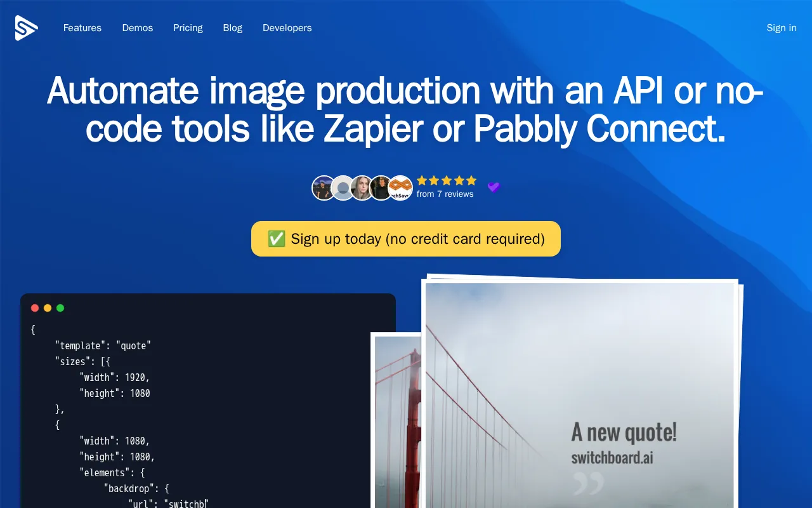Screen dimensions: 812x508
Task: Click the Sign in link
Action: click(782, 28)
